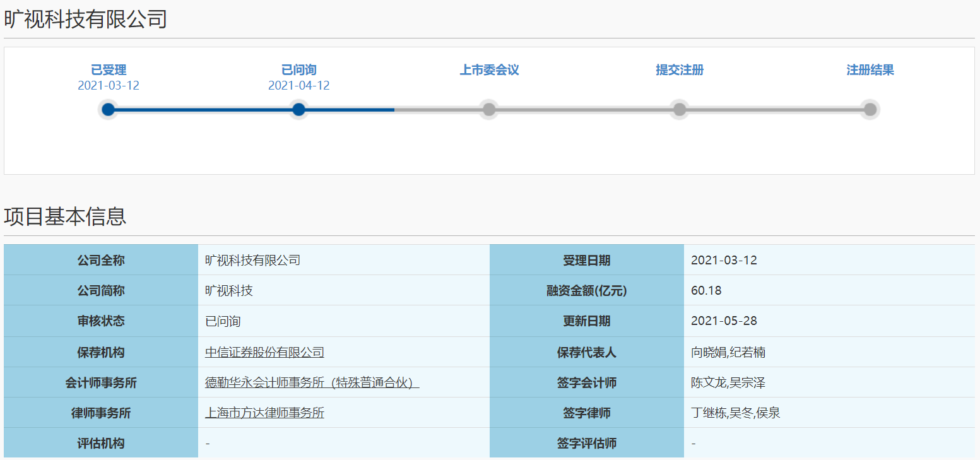980x460 pixels.
Task: Select the 提交注册 stage label
Action: [680, 70]
